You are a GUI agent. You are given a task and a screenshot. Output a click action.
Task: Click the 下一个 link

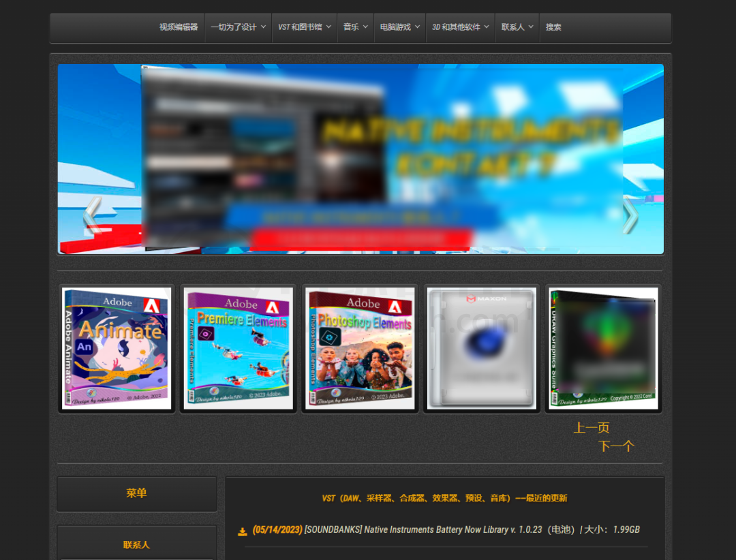click(616, 446)
